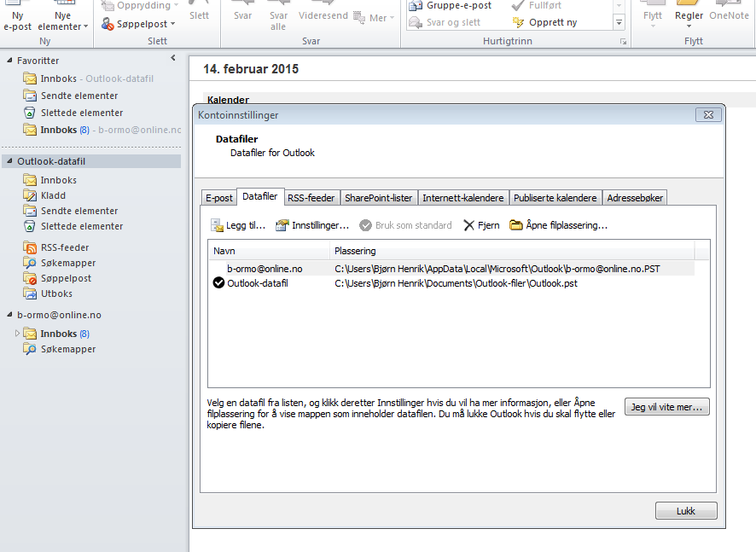756x552 pixels.
Task: Open Innboks (8) - b-ormo@online.no favorite
Action: pyautogui.click(x=102, y=130)
